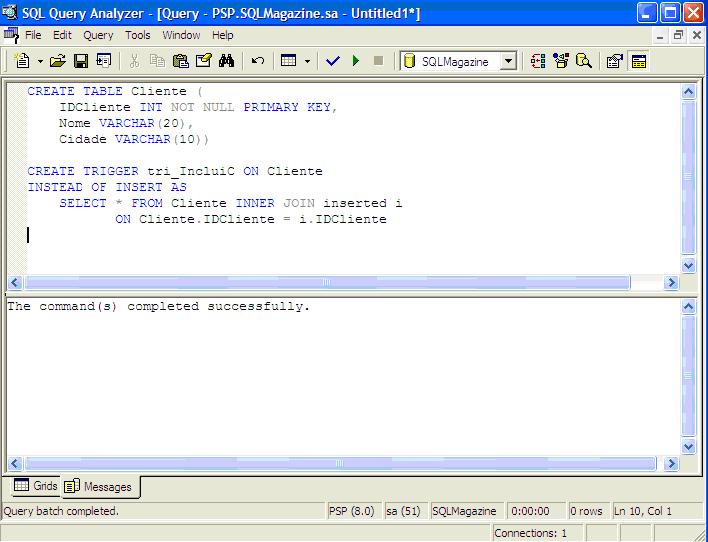Click 'INSTEAD OF INSERT AS' line
This screenshot has width=708, height=542.
[x=107, y=187]
